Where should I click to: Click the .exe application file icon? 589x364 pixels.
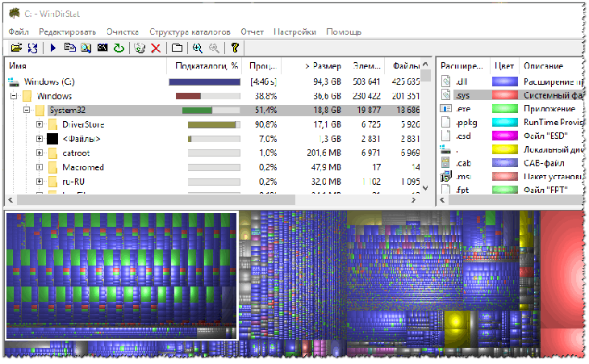(x=446, y=109)
